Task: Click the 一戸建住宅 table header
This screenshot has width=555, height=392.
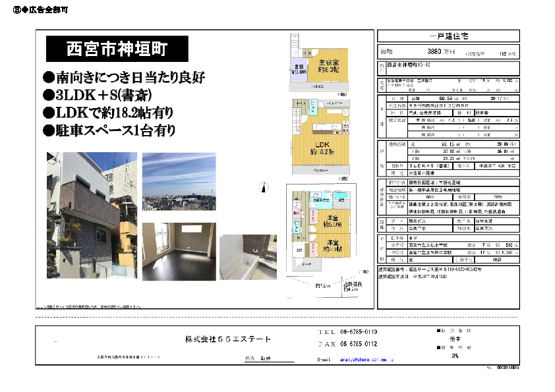Action: (x=448, y=38)
